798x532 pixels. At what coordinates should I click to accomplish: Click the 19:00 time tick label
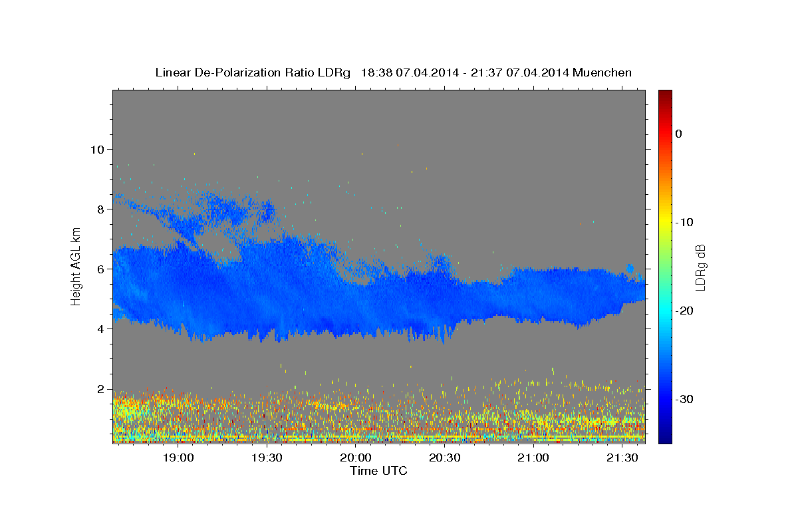click(178, 458)
